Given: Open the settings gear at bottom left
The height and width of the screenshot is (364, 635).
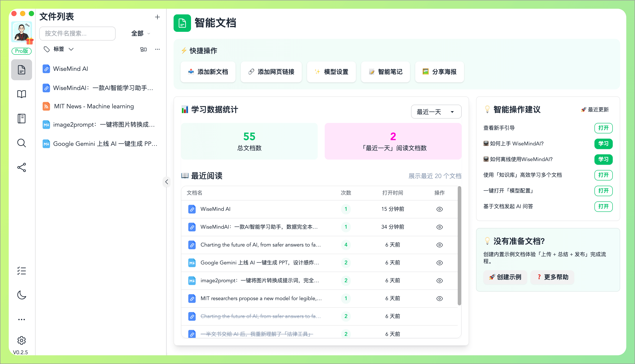Looking at the screenshot, I should pos(22,340).
